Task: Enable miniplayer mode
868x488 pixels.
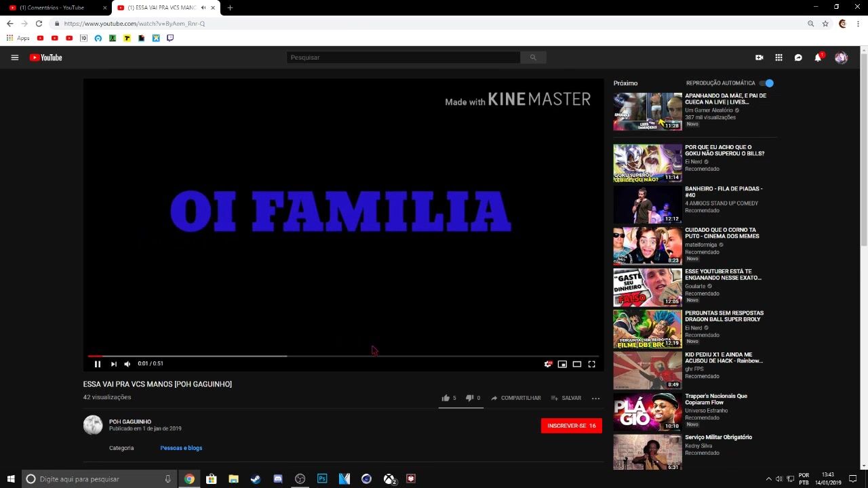Action: point(562,364)
